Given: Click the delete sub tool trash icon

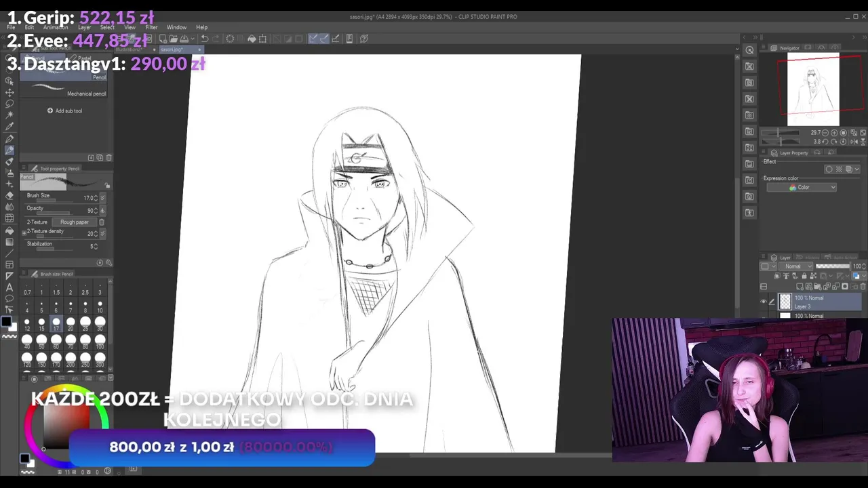Looking at the screenshot, I should click(x=108, y=157).
